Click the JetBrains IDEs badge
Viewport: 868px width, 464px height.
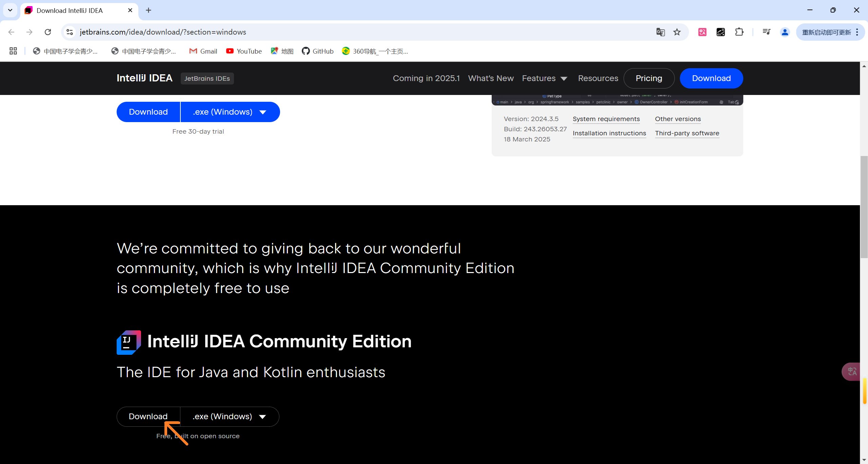(207, 78)
